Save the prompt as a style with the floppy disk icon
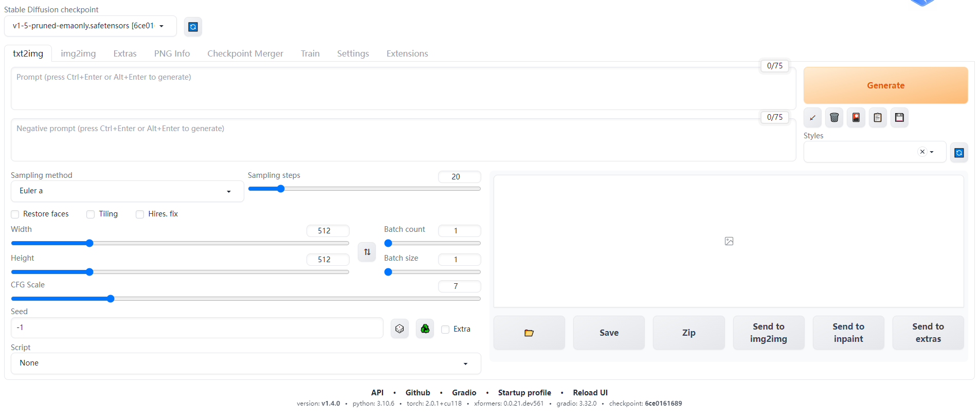Viewport: 980px width, 420px height. click(899, 118)
